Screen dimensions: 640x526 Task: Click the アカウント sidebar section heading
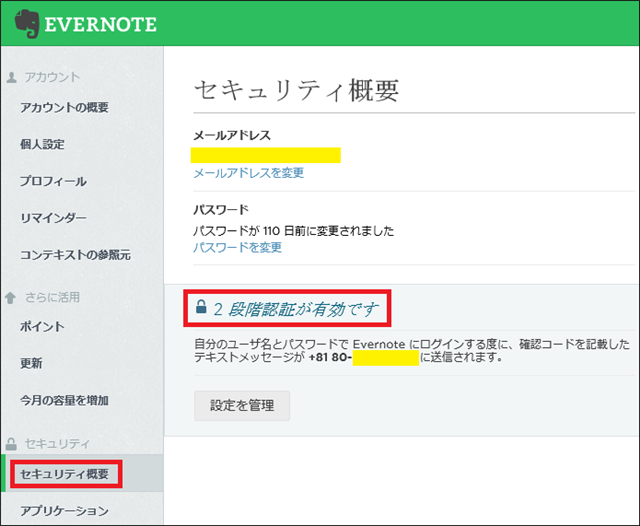pyautogui.click(x=52, y=77)
